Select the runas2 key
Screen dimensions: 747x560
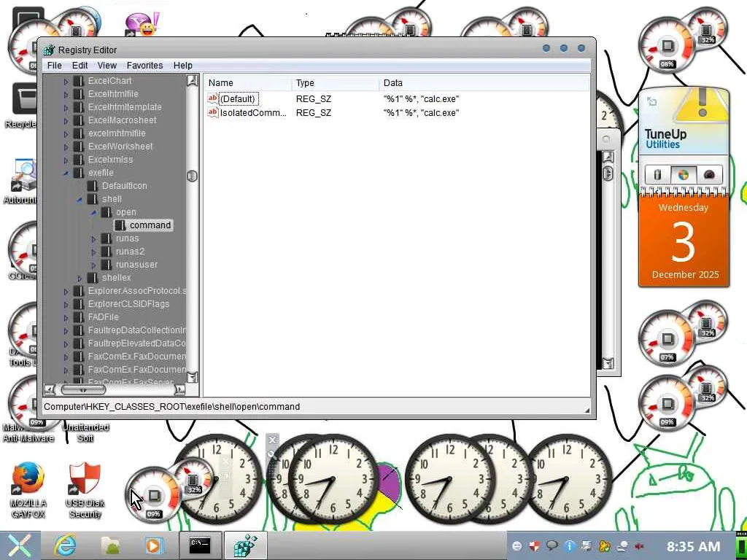point(130,252)
